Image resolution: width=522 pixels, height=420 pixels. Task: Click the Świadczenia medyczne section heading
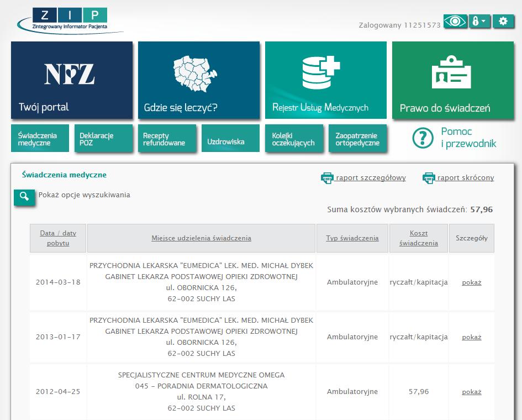[x=64, y=175]
